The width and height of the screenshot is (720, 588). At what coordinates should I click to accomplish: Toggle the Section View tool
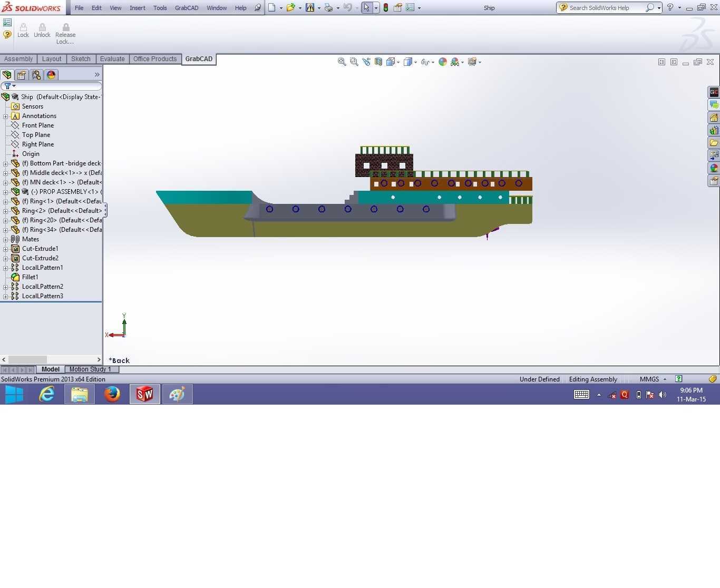[378, 62]
